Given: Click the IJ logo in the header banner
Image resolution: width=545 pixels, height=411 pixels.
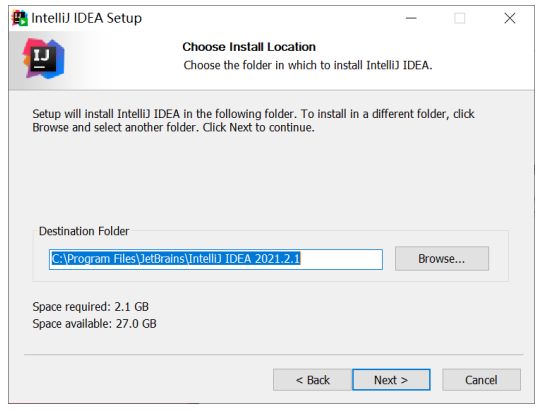Looking at the screenshot, I should 43,58.
